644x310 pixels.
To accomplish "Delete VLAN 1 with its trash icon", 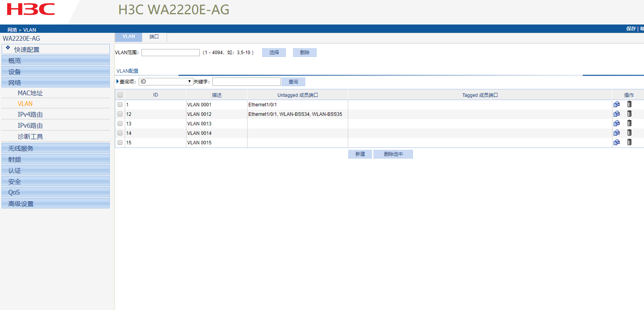I will (x=629, y=104).
